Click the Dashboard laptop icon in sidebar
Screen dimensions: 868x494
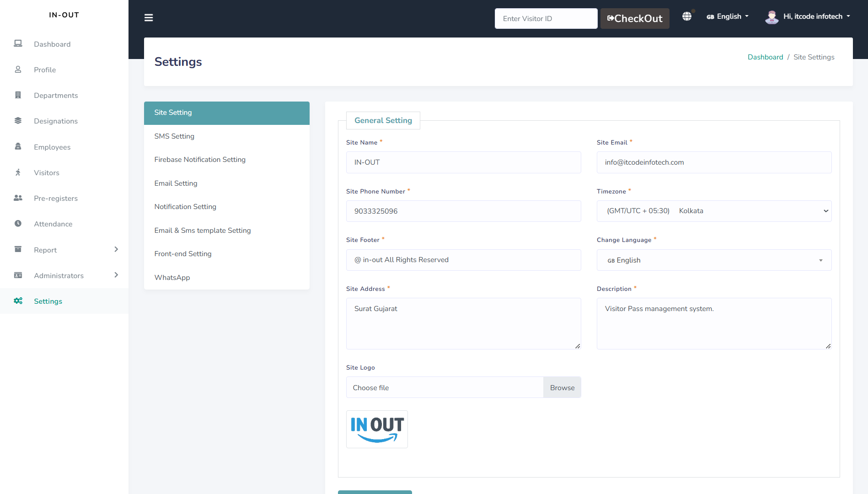tap(18, 43)
